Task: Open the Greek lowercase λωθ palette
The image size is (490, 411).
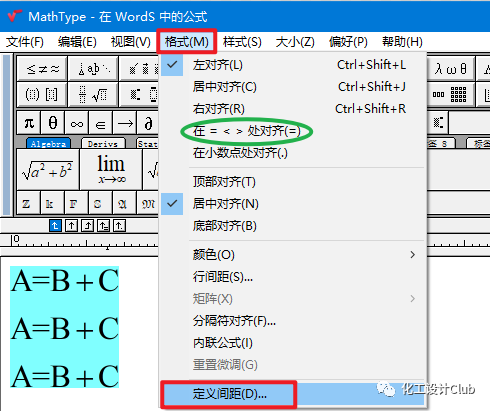Action: [x=451, y=69]
